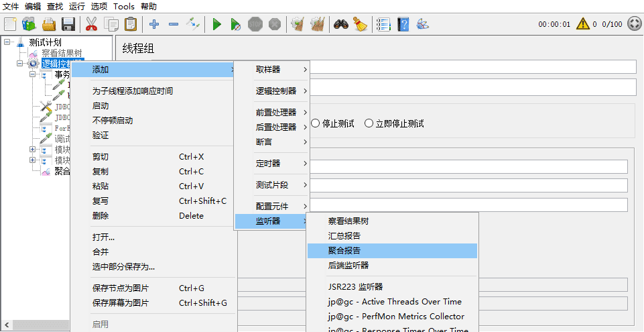Screen dimensions: 644x332
Task: Click the Open file toolbar icon
Action: point(49,24)
